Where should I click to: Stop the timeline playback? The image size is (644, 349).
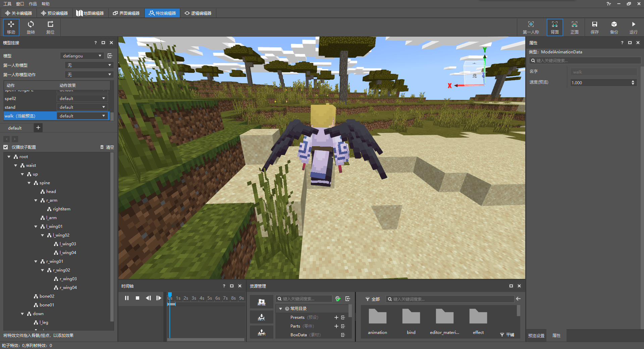[x=138, y=298]
